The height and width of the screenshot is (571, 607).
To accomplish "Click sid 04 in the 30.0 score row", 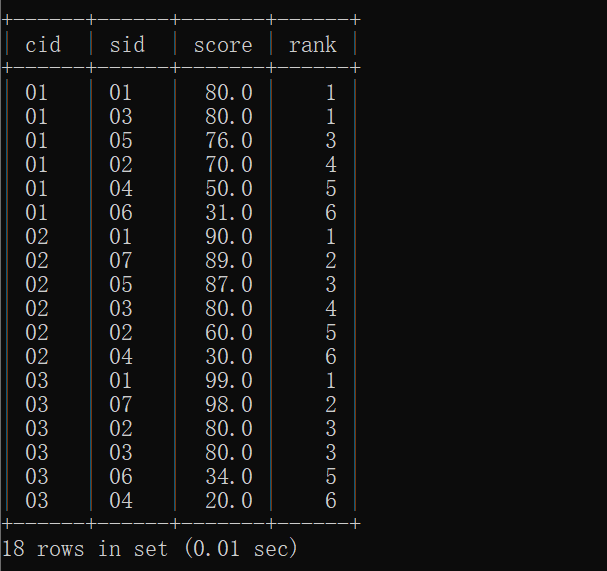I will [x=121, y=357].
